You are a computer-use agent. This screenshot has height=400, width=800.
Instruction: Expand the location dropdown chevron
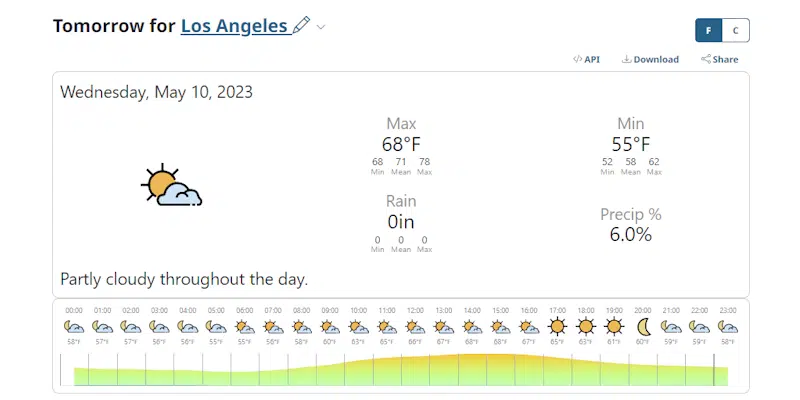pos(321,27)
